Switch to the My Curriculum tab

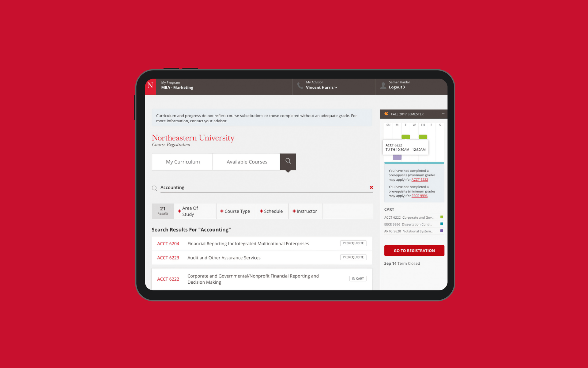pyautogui.click(x=183, y=161)
